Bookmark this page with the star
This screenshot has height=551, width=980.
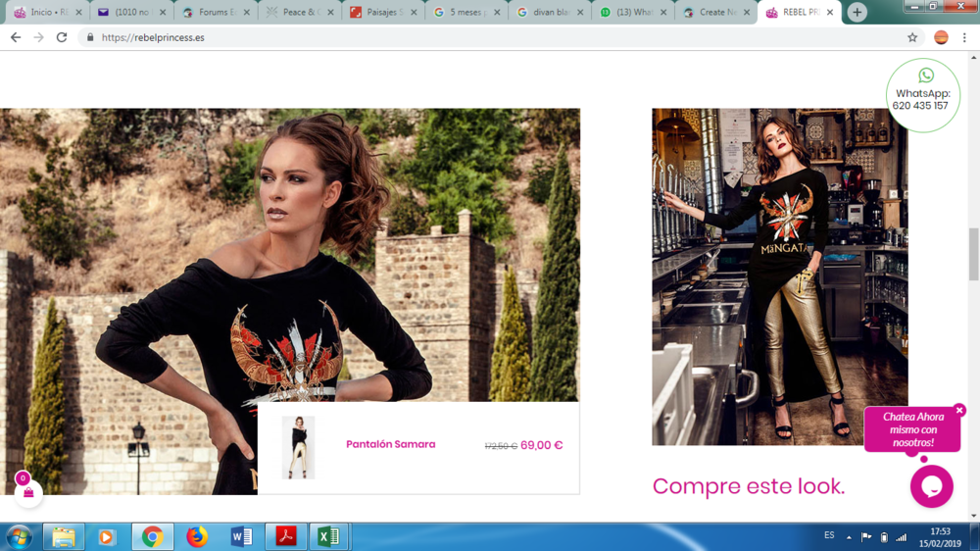912,37
